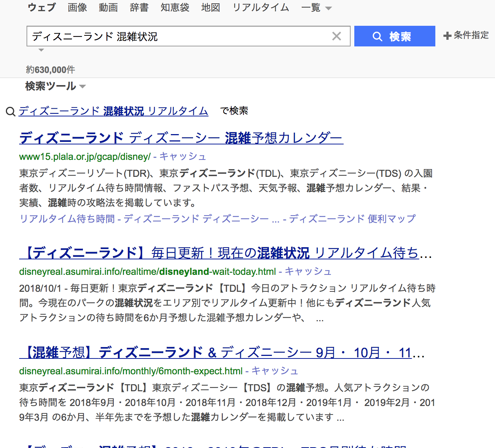Viewport: 495px width, 448px height.
Task: Select the ウェブ tab
Action: click(x=42, y=7)
